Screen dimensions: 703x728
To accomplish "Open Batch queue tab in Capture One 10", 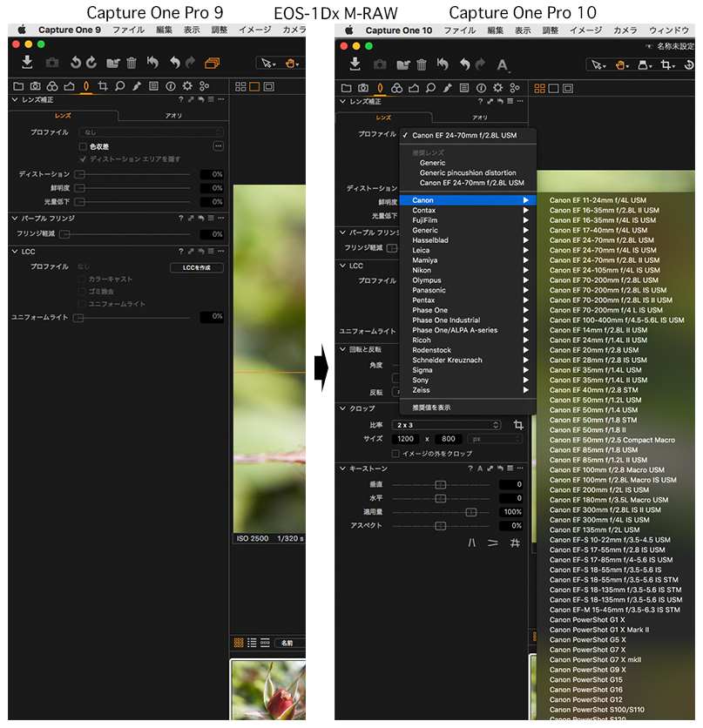I will [515, 88].
